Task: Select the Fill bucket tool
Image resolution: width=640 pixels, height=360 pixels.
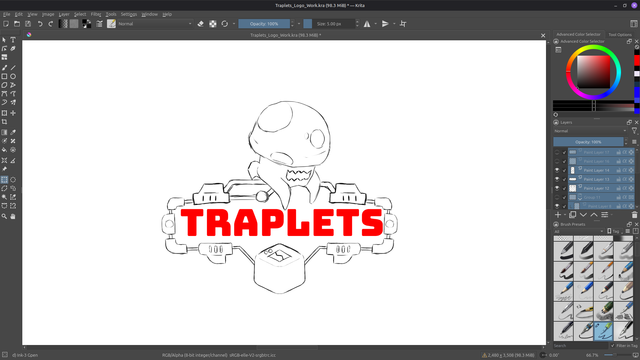Action: coord(4,150)
